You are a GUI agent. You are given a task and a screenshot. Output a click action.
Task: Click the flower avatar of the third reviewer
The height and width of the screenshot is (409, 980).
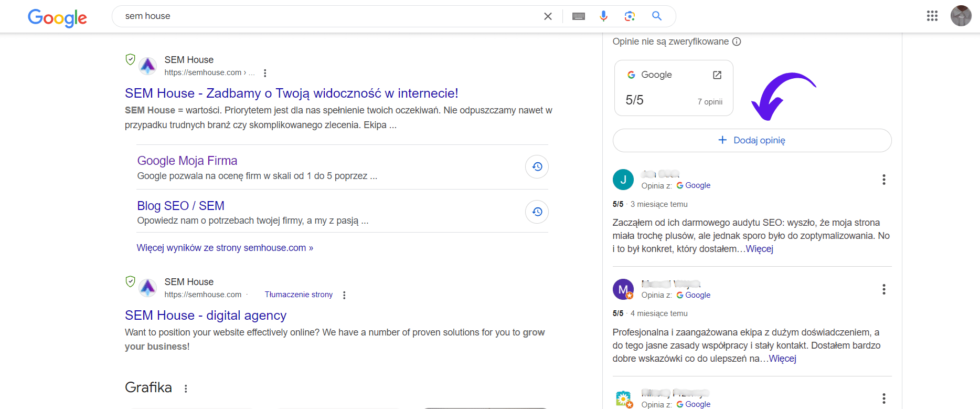pos(623,399)
